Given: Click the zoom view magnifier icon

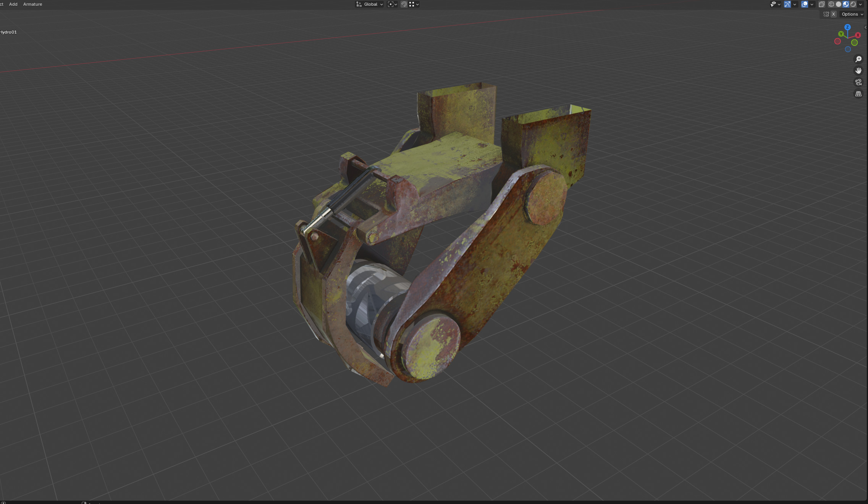Looking at the screenshot, I should pyautogui.click(x=858, y=59).
